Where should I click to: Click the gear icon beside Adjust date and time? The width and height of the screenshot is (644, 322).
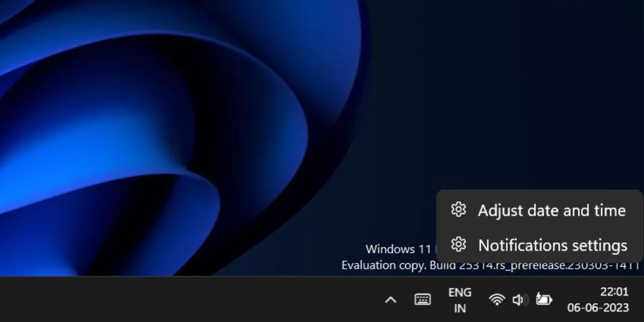(x=459, y=210)
